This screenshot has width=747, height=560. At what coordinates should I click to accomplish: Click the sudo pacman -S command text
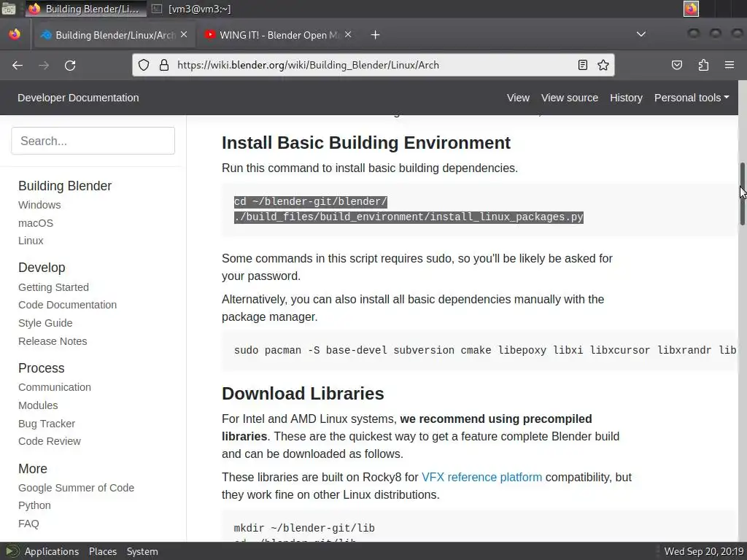tap(485, 350)
